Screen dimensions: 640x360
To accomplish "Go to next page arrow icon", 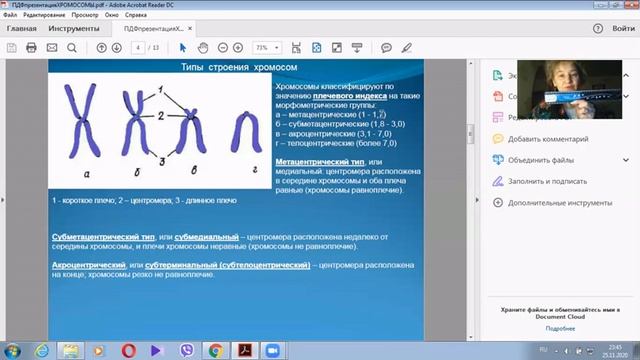I will 117,48.
